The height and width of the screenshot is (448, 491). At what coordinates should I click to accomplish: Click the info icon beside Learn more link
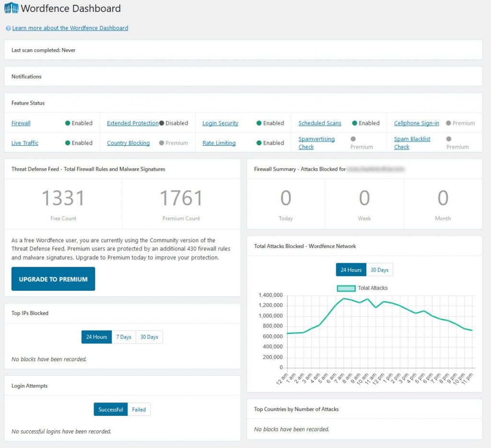coord(8,28)
